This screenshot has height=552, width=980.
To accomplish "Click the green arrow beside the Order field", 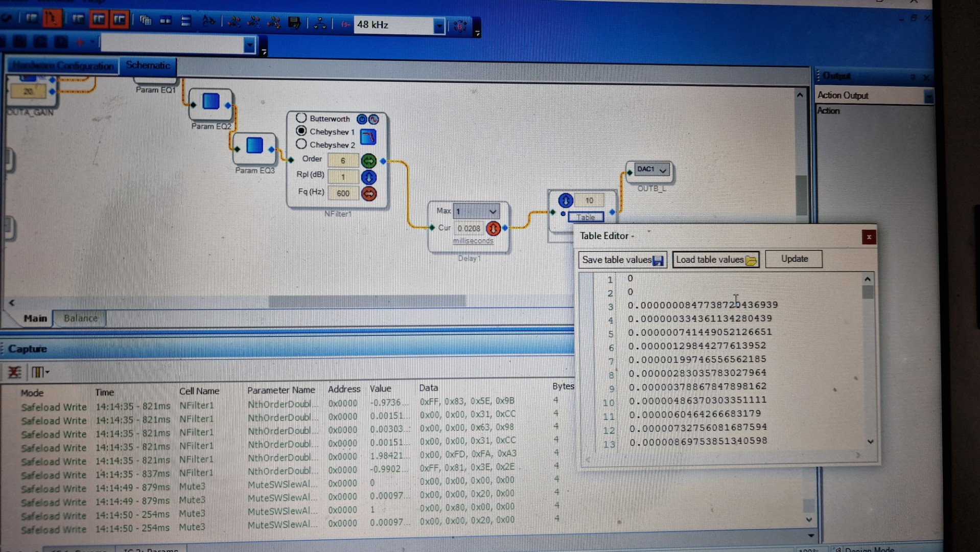I will 368,161.
